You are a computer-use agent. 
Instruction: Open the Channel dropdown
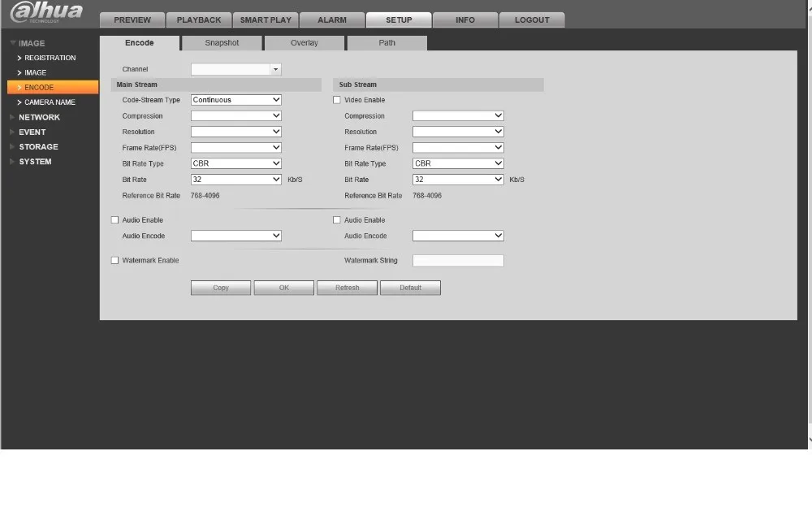click(236, 69)
